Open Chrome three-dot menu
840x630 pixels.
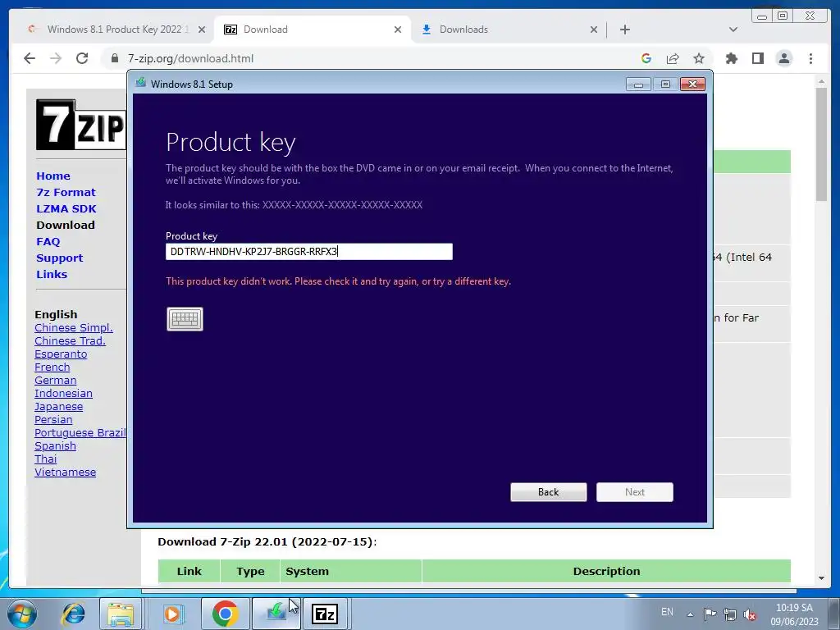pos(810,58)
